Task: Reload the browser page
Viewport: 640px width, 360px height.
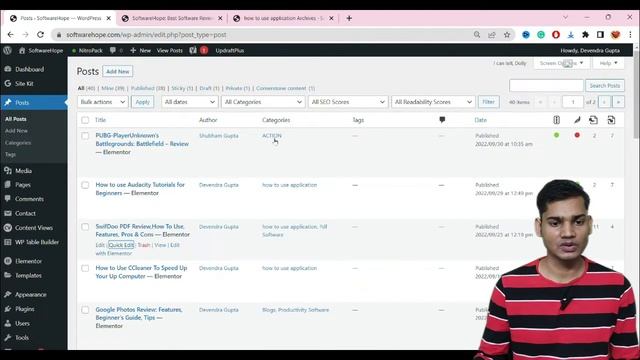Action: [x=40, y=35]
